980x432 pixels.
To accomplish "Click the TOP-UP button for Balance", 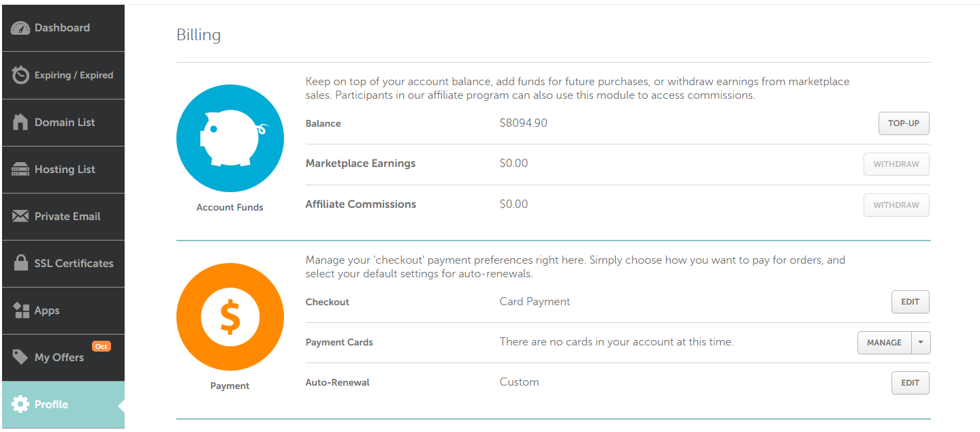I will click(x=903, y=123).
